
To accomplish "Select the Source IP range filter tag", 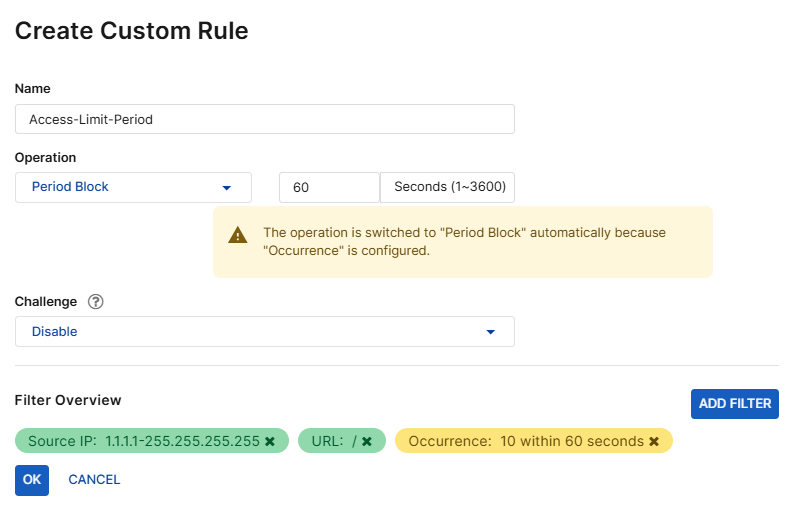I will click(x=142, y=441).
